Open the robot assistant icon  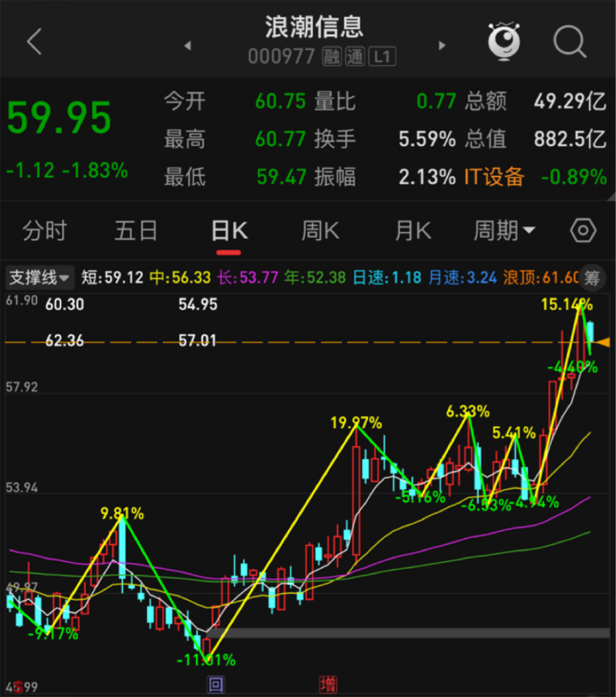tap(504, 41)
